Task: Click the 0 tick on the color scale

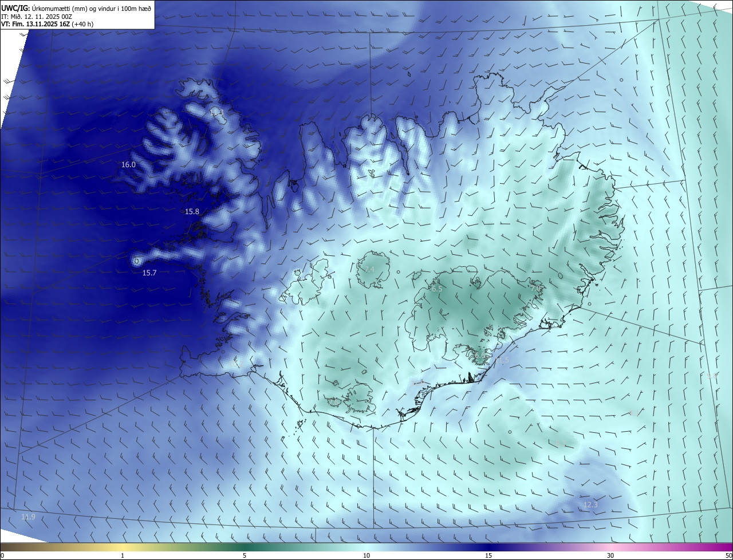Action: click(2, 556)
